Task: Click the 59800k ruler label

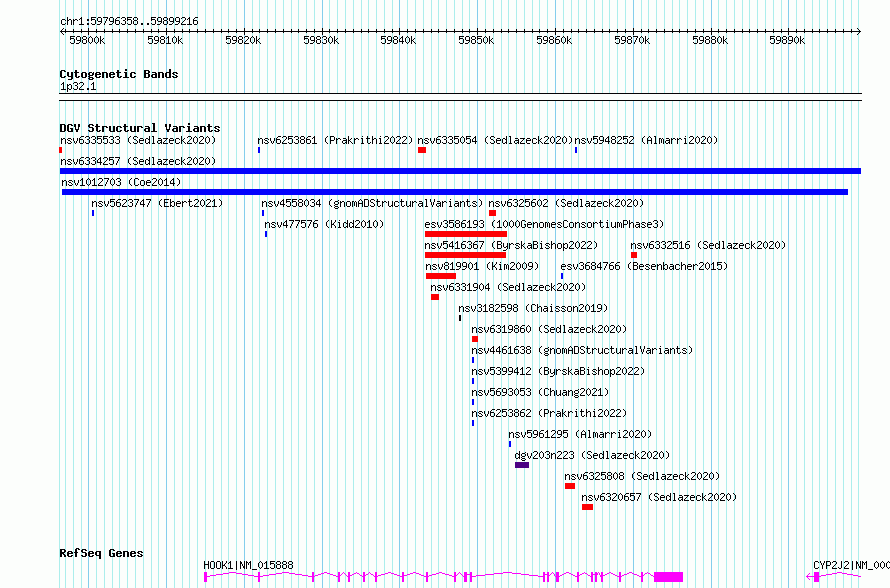Action: (x=87, y=40)
